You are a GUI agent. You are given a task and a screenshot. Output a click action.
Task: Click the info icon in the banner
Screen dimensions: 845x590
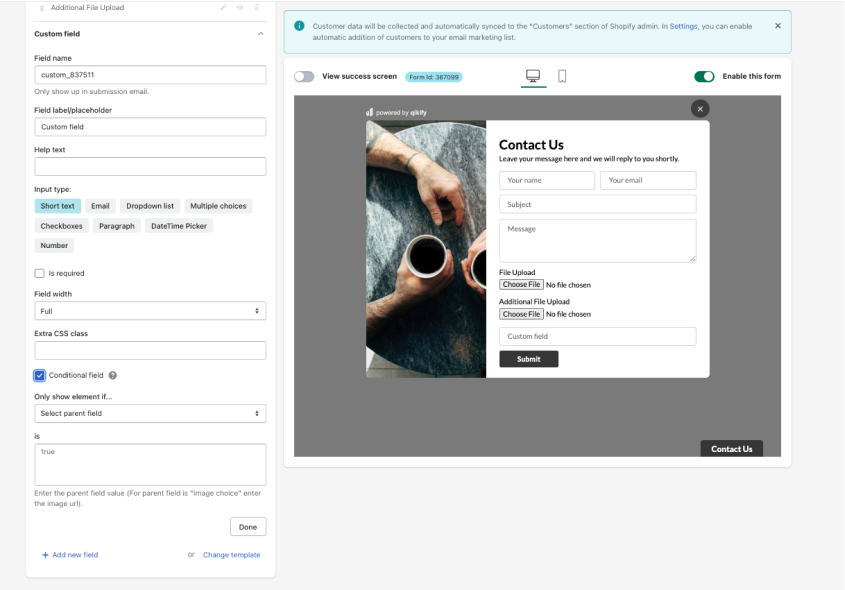(299, 26)
